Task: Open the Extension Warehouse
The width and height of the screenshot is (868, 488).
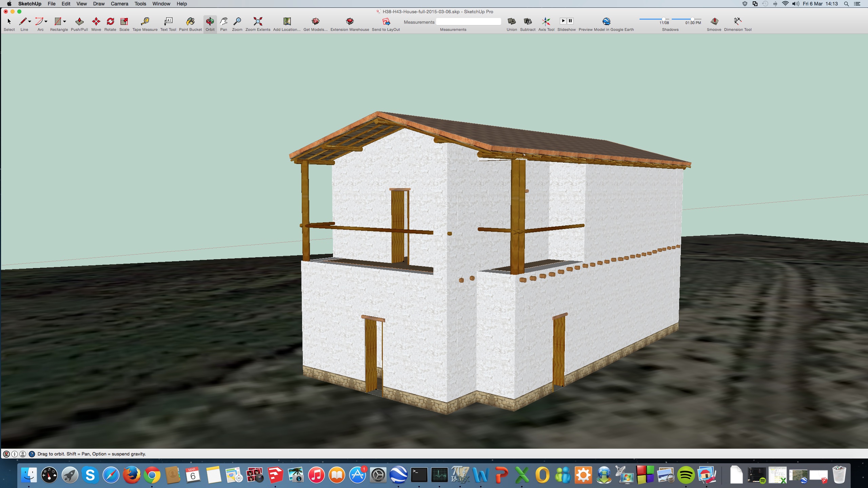Action: [x=350, y=22]
